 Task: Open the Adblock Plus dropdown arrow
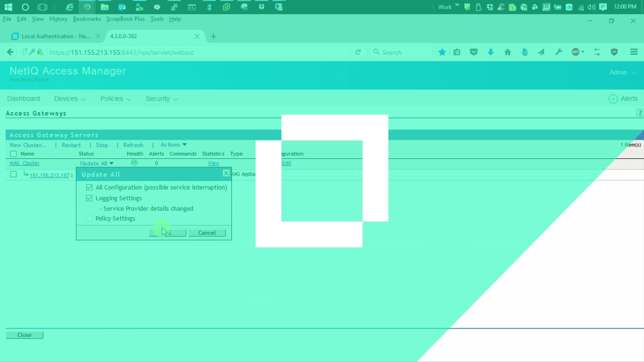(583, 52)
